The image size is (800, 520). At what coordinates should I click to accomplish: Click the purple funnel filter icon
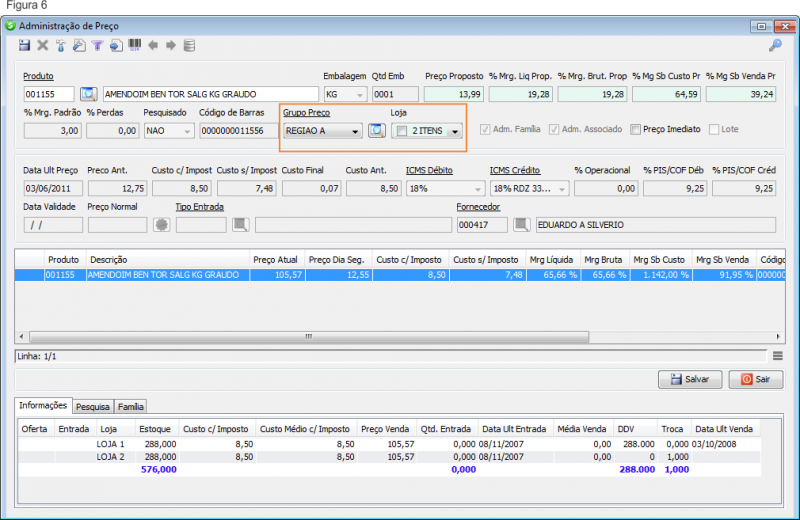[x=97, y=45]
